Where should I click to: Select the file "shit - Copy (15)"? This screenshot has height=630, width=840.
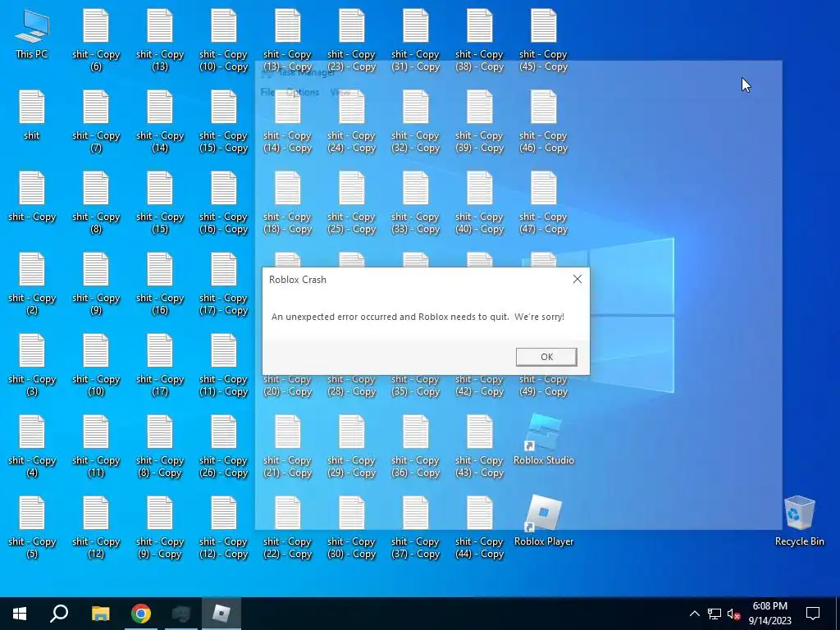coord(160,203)
